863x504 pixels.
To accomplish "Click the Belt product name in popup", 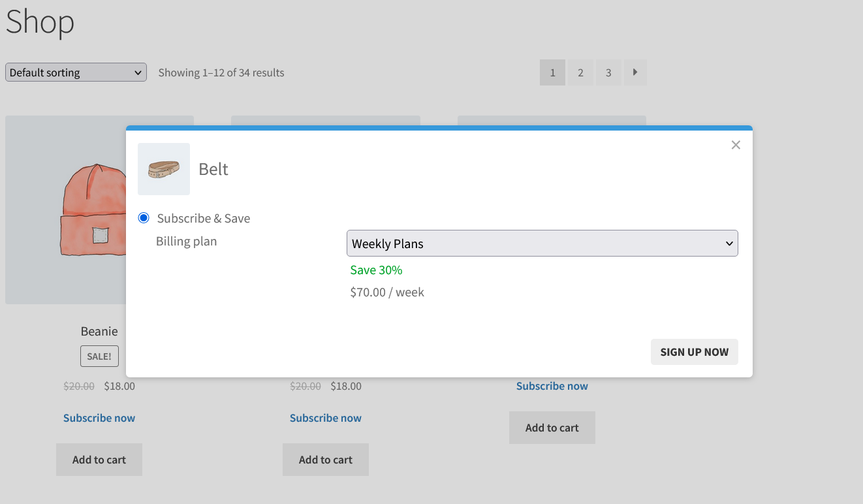I will [x=213, y=169].
